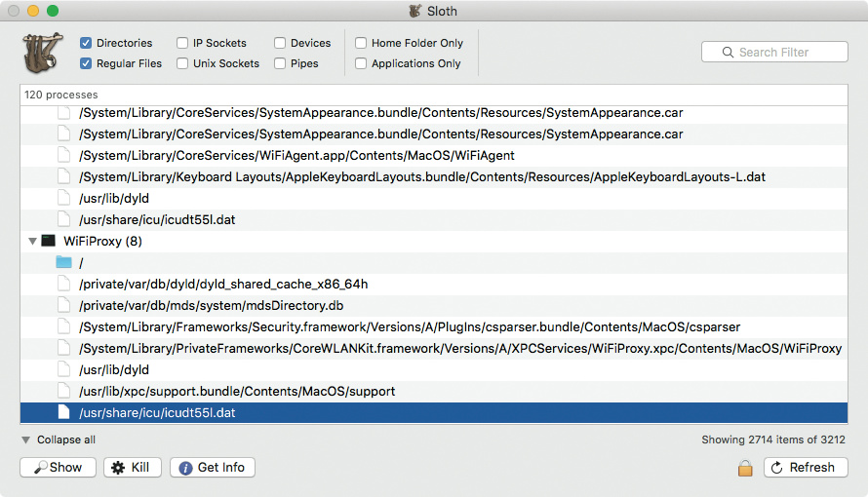Screen dimensions: 868x497
Task: Click the blue root folder icon
Action: coord(64,262)
